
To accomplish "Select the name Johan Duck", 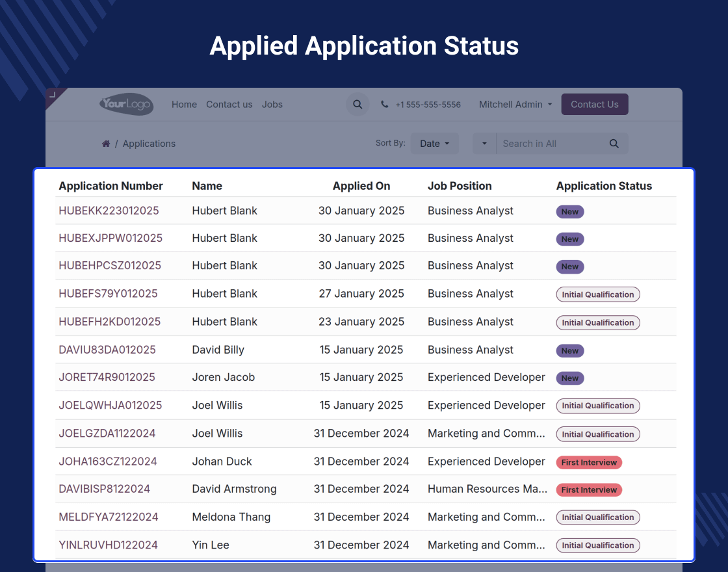I will pyautogui.click(x=222, y=461).
